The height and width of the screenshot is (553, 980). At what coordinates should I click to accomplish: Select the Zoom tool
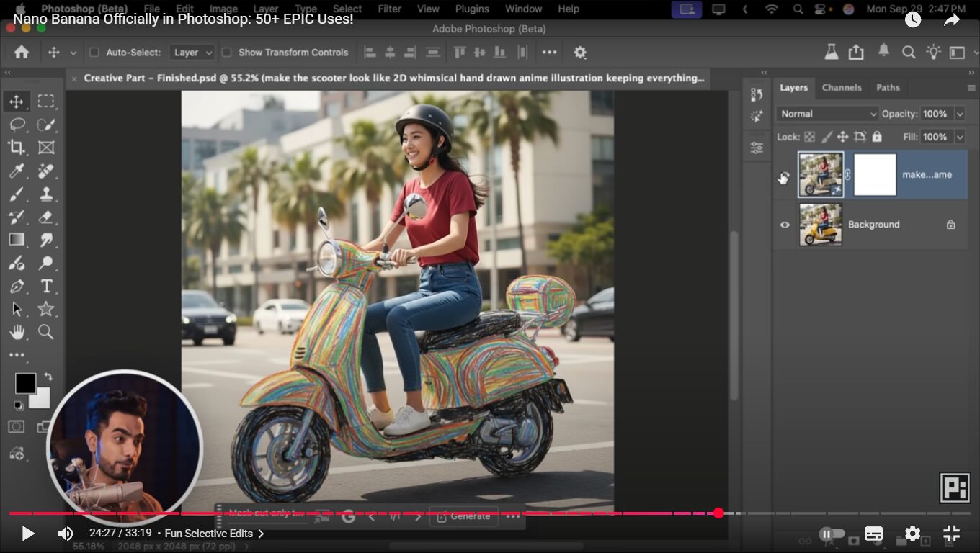coord(46,332)
